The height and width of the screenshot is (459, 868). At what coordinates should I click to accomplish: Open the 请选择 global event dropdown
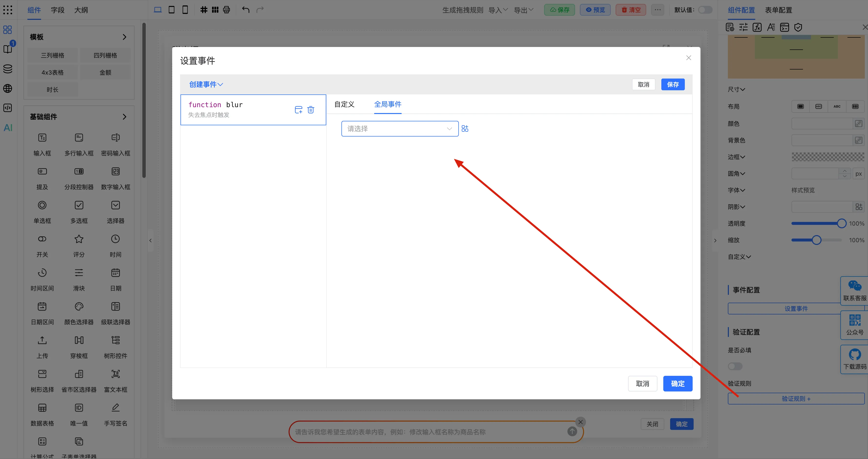point(400,129)
